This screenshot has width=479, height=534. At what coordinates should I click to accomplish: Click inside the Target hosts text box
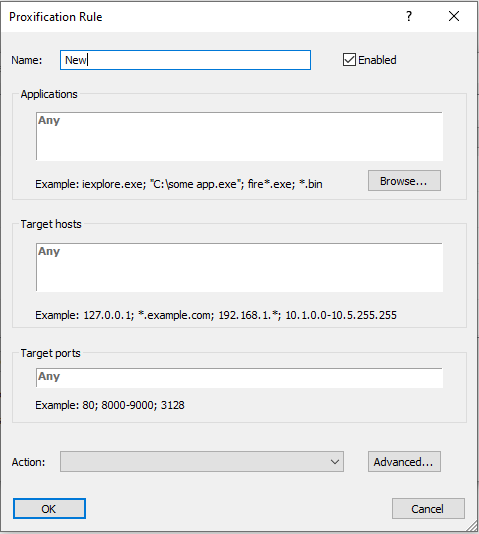click(x=239, y=267)
